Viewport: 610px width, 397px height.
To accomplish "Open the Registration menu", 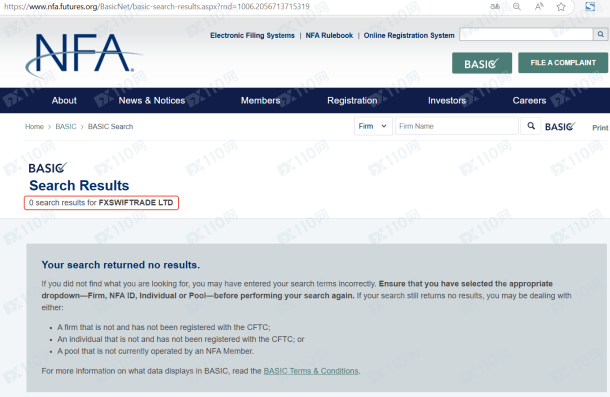I will [352, 100].
